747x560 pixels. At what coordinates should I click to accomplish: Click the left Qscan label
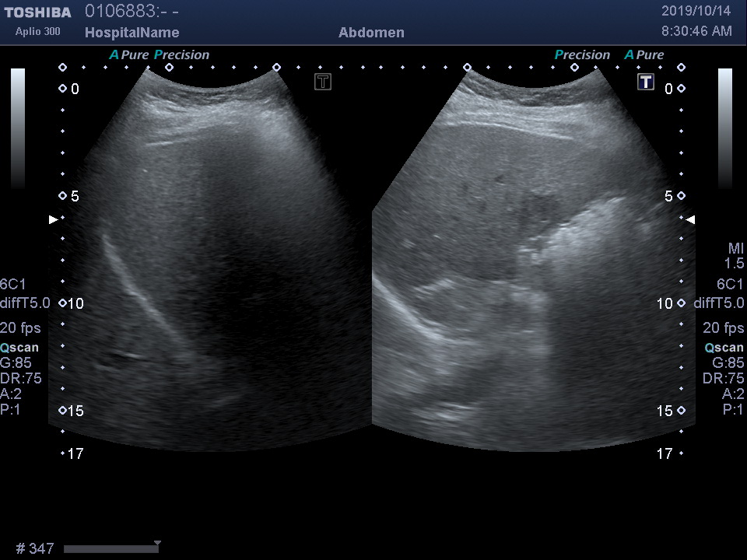19,348
